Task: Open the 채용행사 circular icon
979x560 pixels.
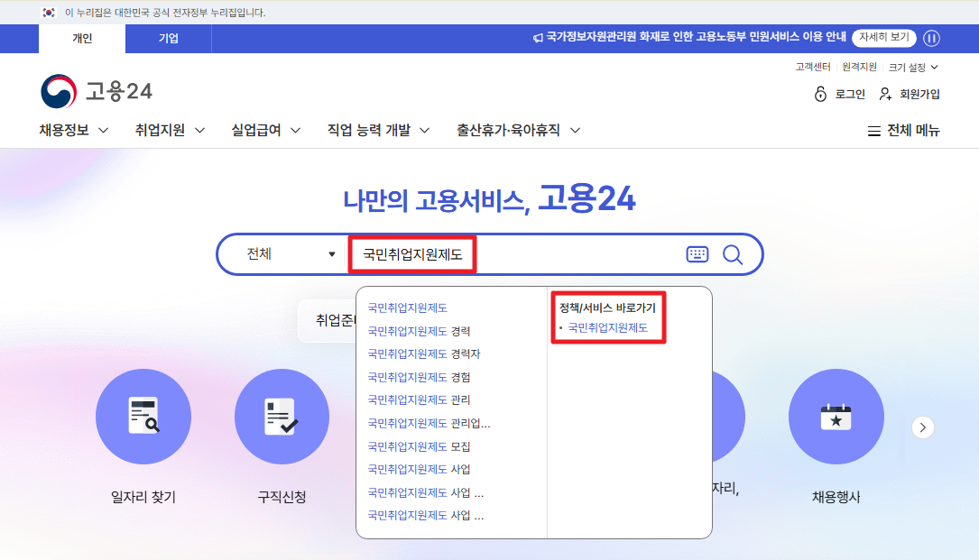Action: (x=836, y=417)
